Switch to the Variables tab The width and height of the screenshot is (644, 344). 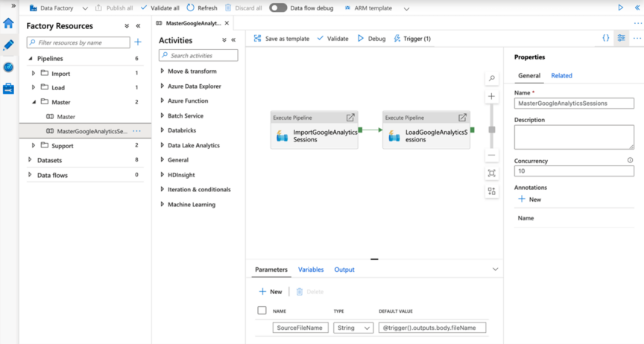pos(311,270)
